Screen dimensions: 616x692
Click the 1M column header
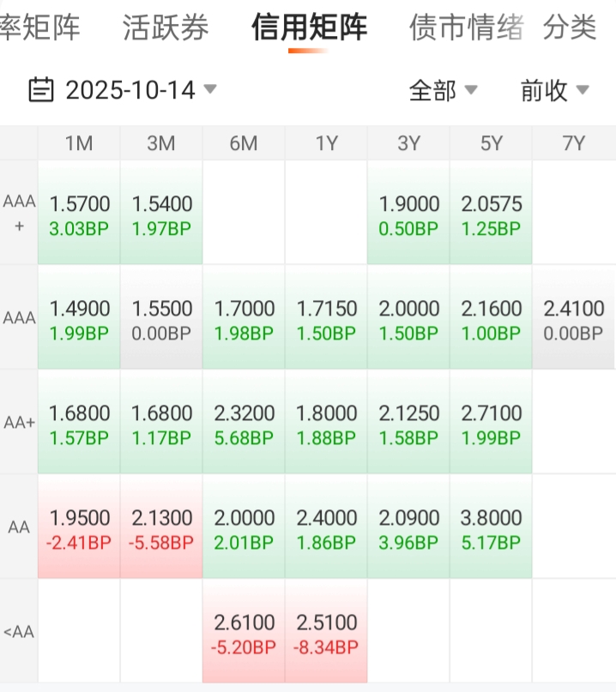(x=79, y=143)
